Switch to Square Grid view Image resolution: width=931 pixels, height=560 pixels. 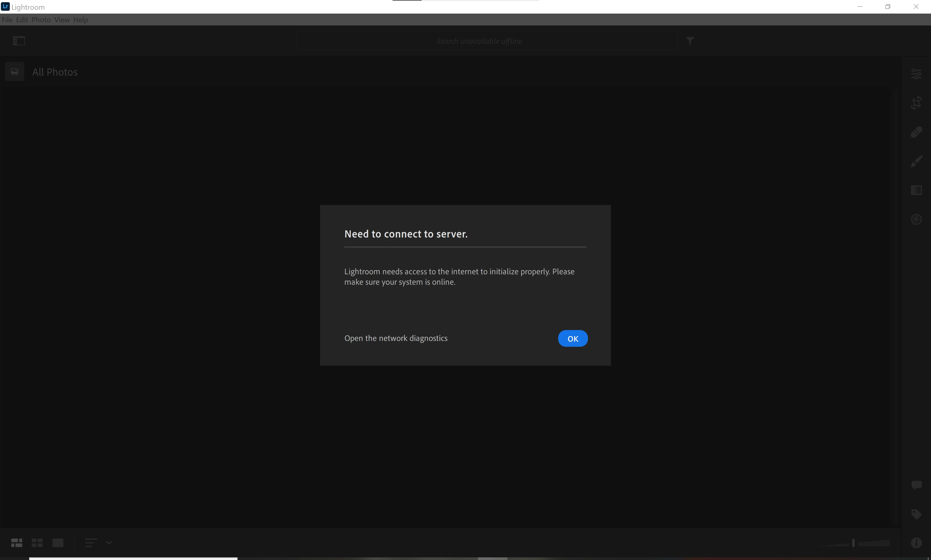(37, 543)
